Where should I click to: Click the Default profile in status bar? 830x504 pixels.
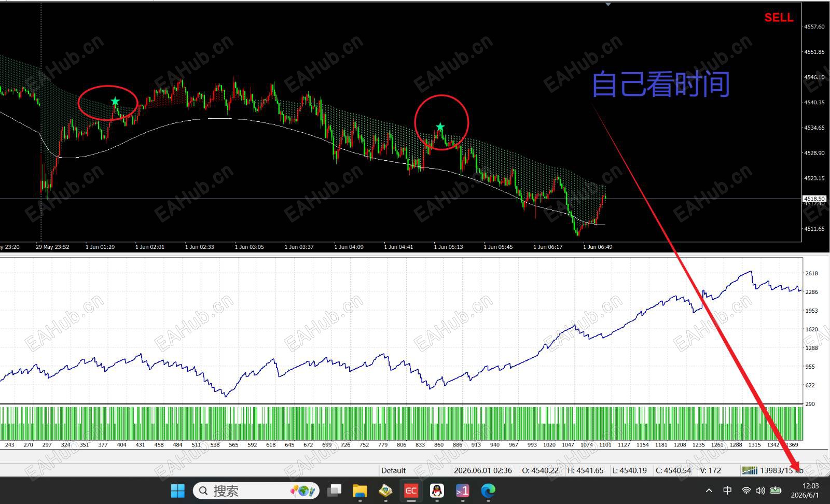tap(393, 470)
